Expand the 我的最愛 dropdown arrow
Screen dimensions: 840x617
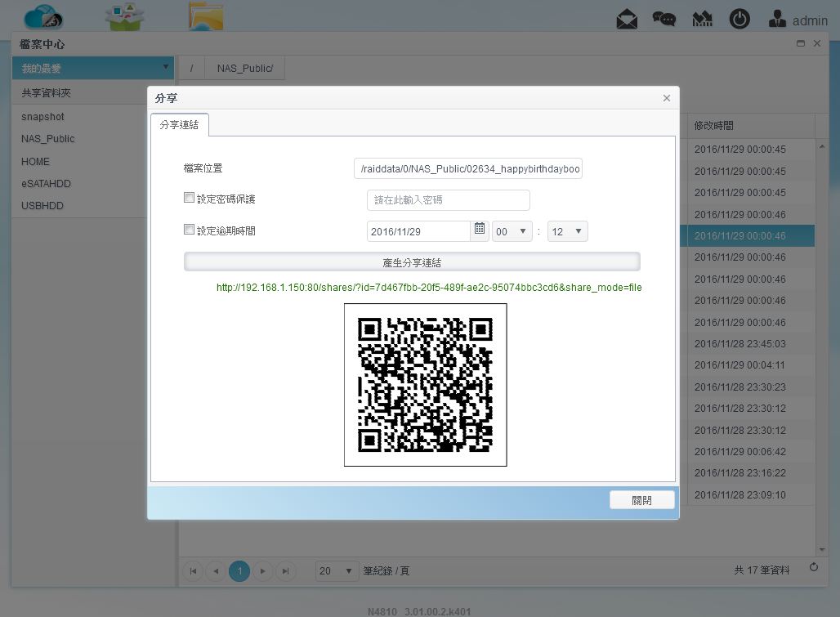(x=166, y=68)
